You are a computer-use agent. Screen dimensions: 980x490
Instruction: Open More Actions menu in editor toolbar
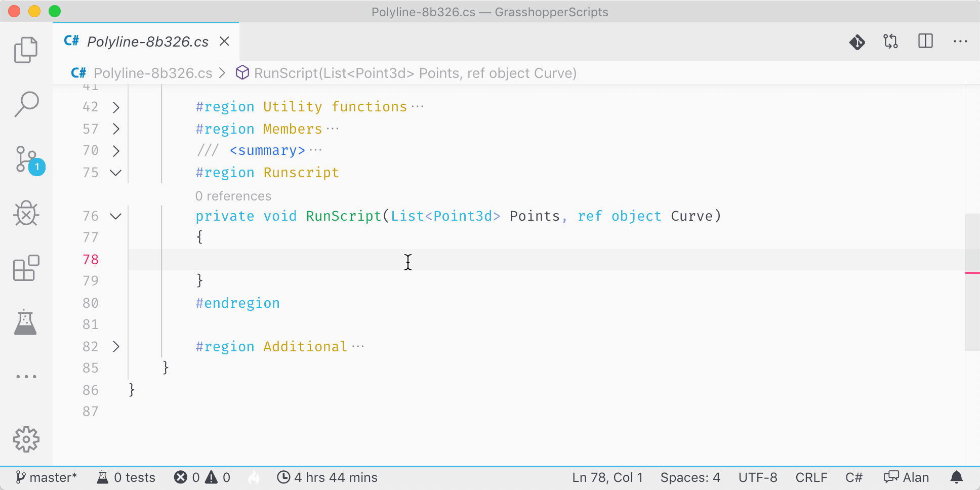point(960,42)
